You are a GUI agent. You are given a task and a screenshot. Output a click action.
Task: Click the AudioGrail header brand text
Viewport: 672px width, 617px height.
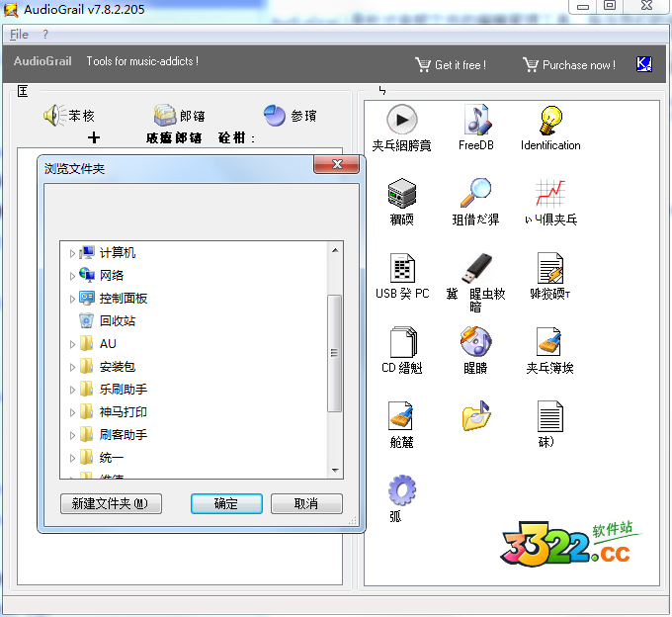click(42, 61)
